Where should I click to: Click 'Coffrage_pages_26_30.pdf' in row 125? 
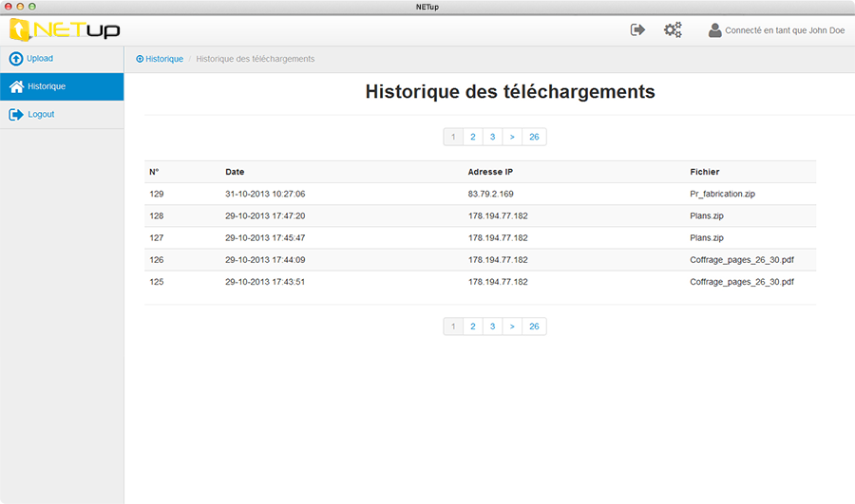point(742,282)
